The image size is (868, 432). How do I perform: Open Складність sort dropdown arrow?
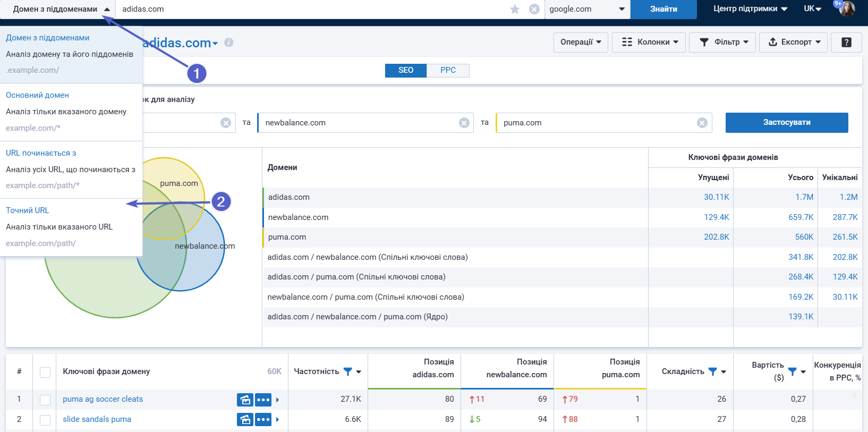click(x=724, y=372)
